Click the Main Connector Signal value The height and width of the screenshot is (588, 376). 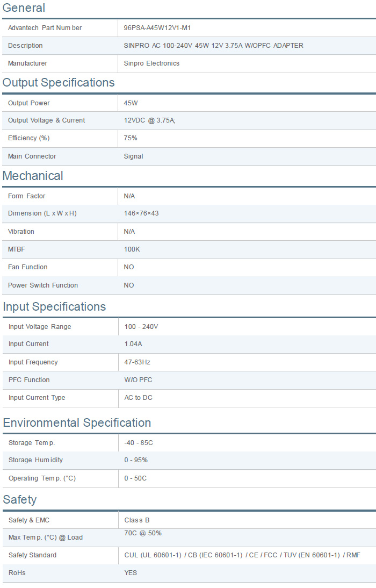(133, 156)
